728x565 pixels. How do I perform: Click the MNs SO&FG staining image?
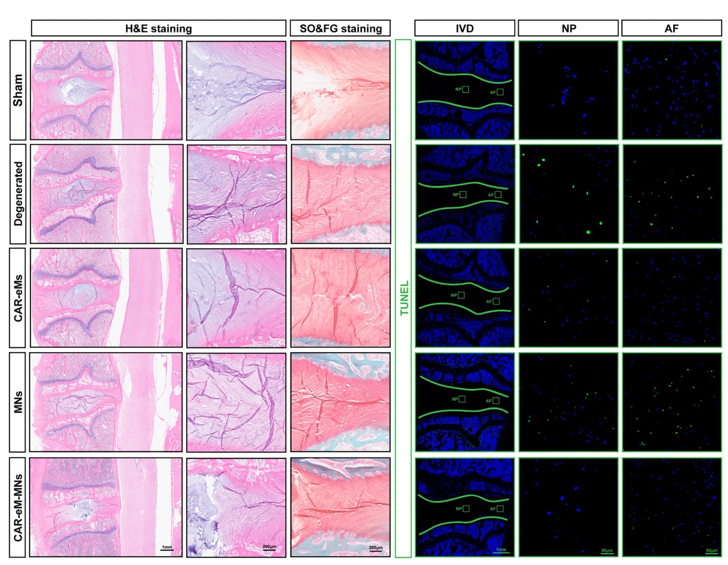pyautogui.click(x=340, y=402)
